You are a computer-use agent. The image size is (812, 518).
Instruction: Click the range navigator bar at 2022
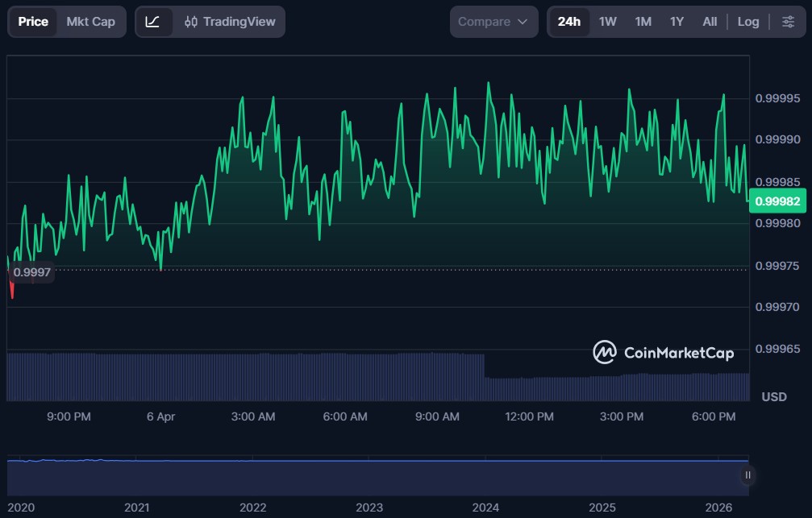point(253,477)
